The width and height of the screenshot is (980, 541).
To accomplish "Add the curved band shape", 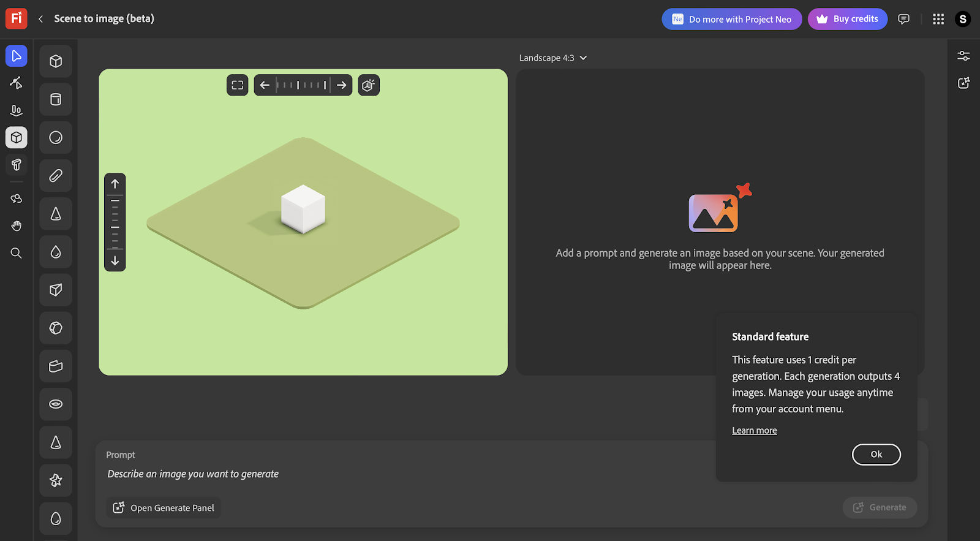I will tap(56, 366).
